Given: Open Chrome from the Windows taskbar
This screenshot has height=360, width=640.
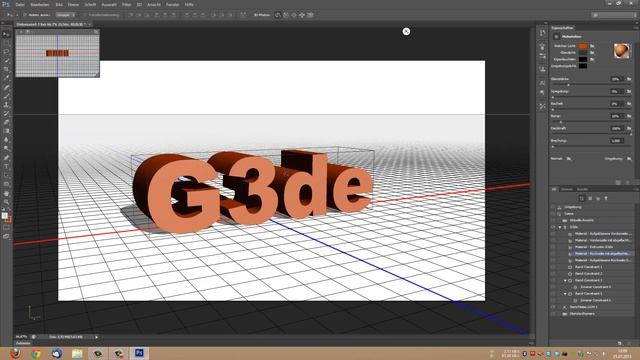Looking at the screenshot, I should click(36, 353).
